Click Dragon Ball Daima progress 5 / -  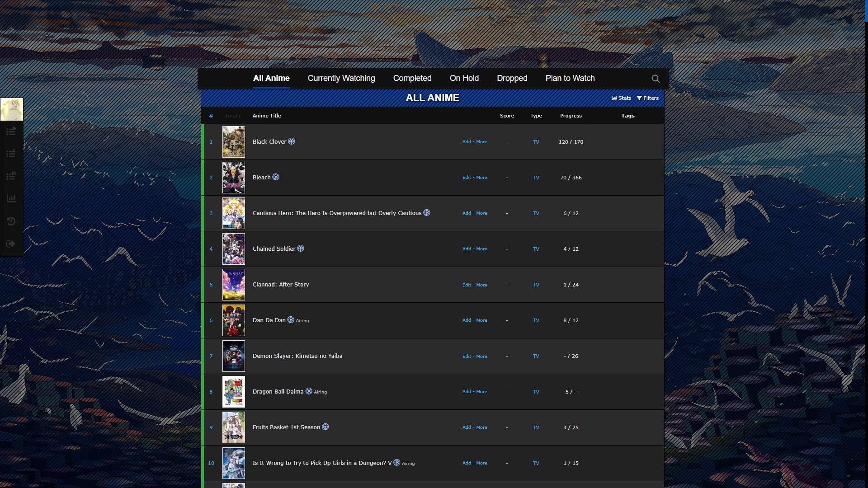pos(571,392)
